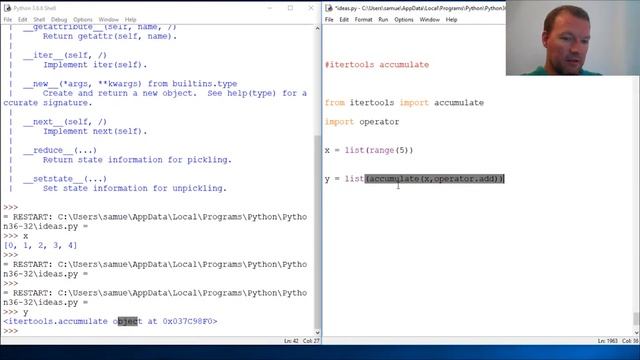The image size is (640, 360).
Task: Click the itertools.accumulate object output line
Action: tap(110, 321)
